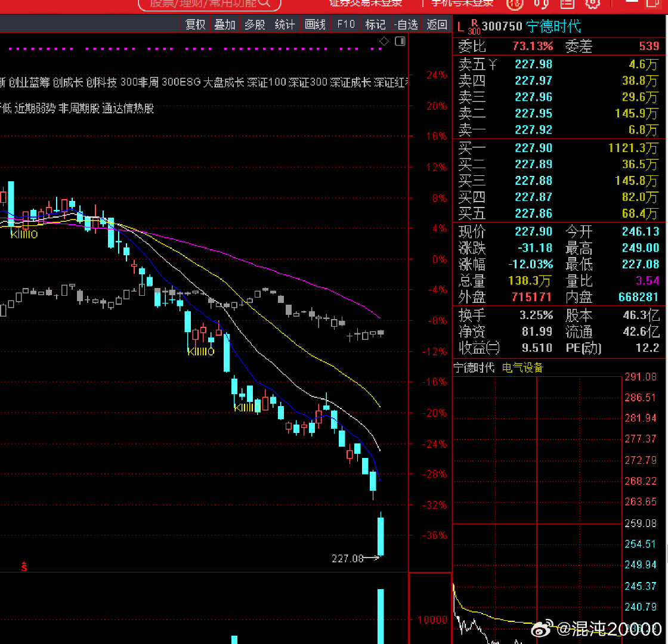668x644 pixels.
Task: Select the 多股 toolbar item
Action: point(255,24)
